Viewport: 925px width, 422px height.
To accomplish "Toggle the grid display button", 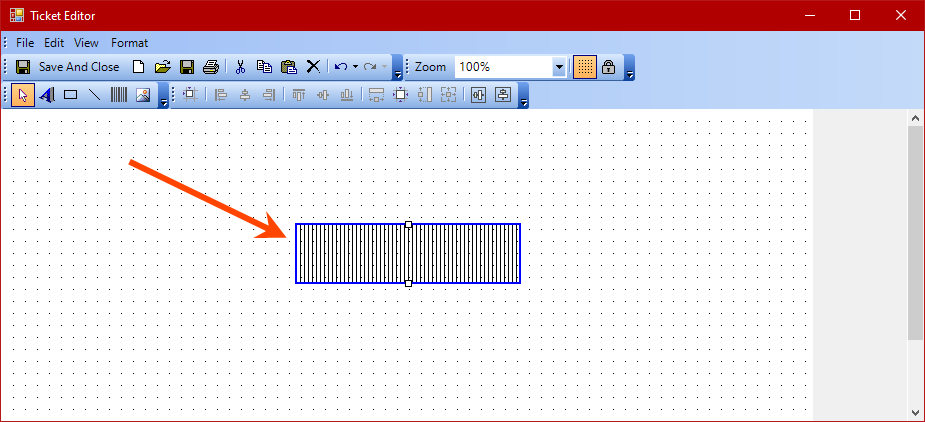I will coord(585,67).
